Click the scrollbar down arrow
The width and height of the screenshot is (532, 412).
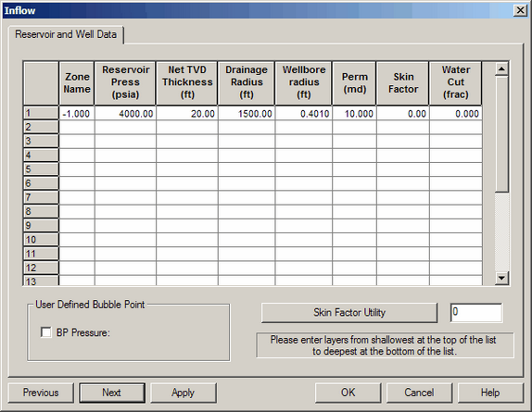click(x=501, y=278)
